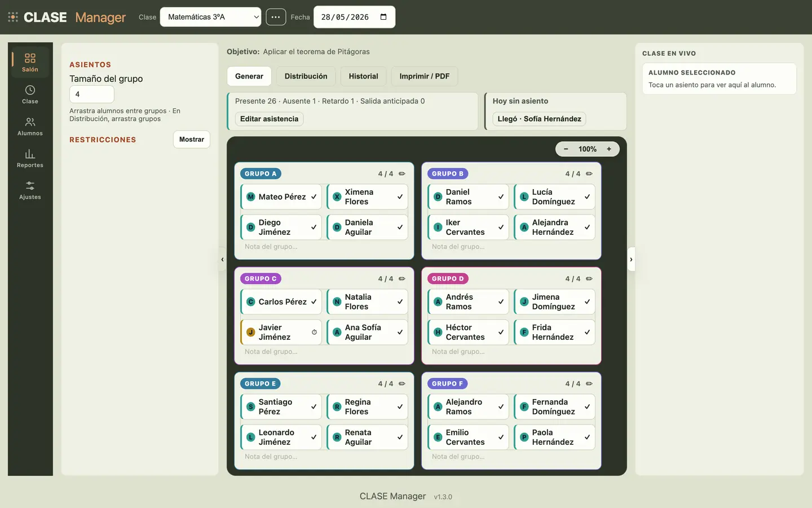Screen dimensions: 812x508
Task: Click the 100% zoom reset label
Action: (x=588, y=149)
